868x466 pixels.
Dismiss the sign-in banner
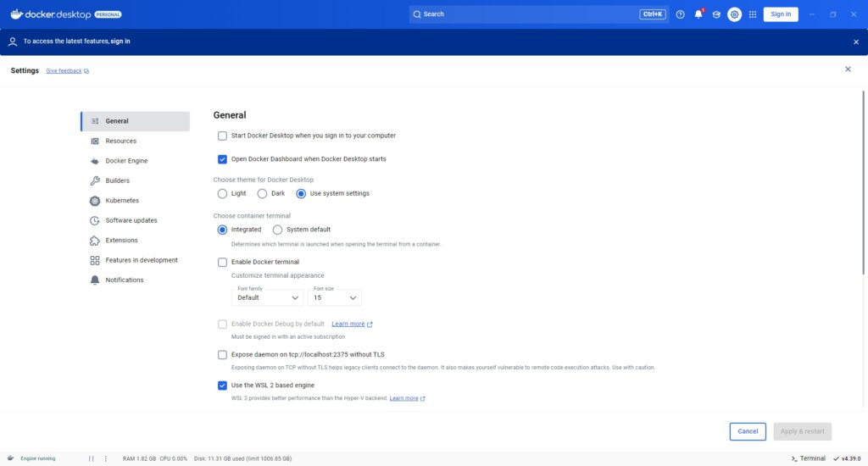click(x=856, y=42)
